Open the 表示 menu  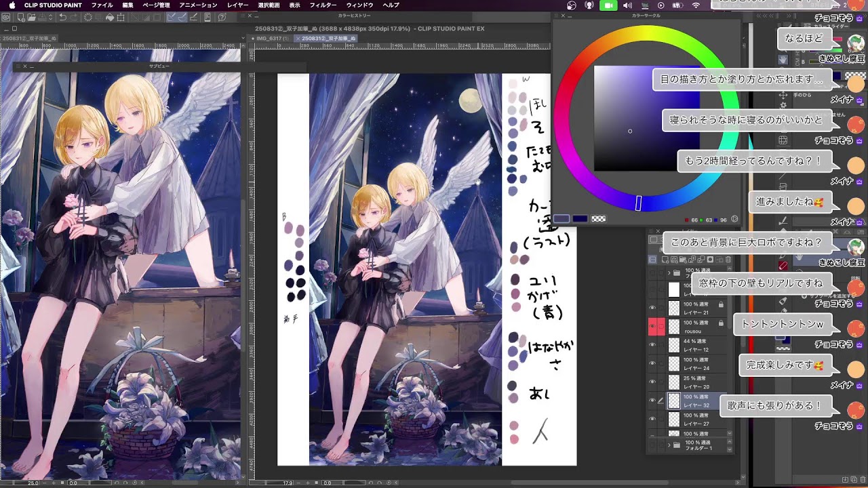(x=294, y=5)
